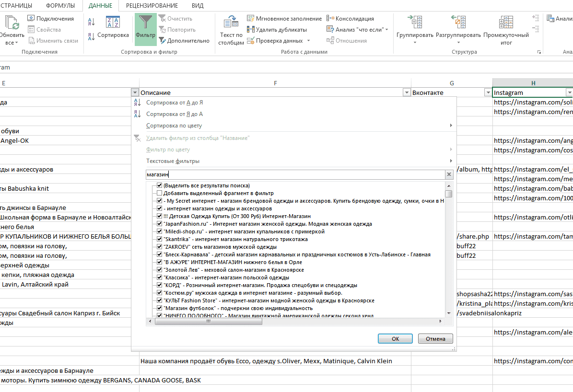Open Текст по столбцам
573x392 pixels.
pos(231,30)
